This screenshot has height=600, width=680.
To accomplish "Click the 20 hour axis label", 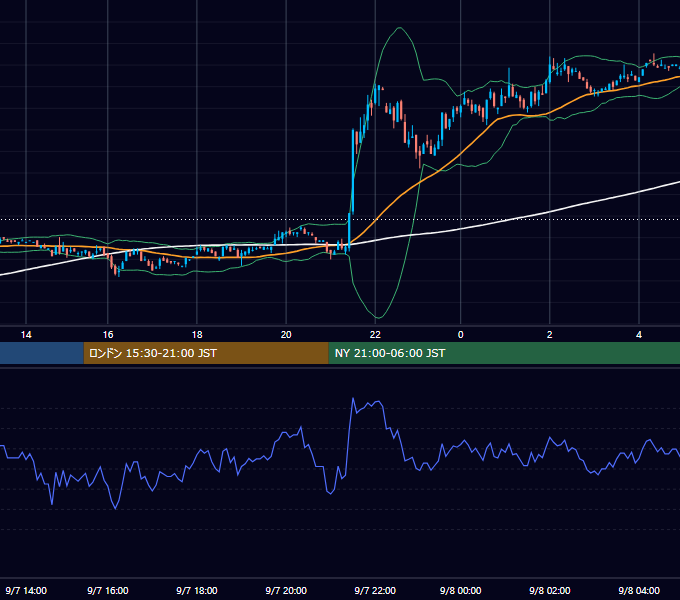I will 286,335.
